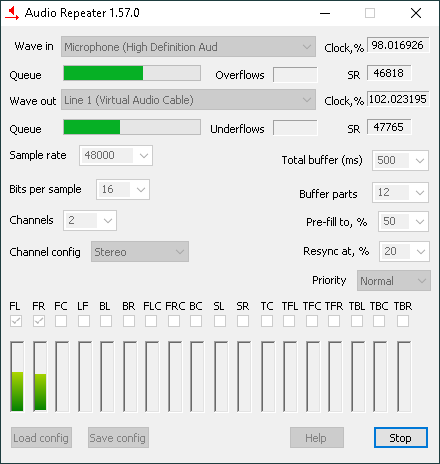Expand the Total buffer (ms) dropdown
Image resolution: width=440 pixels, height=464 pixels.
point(400,160)
